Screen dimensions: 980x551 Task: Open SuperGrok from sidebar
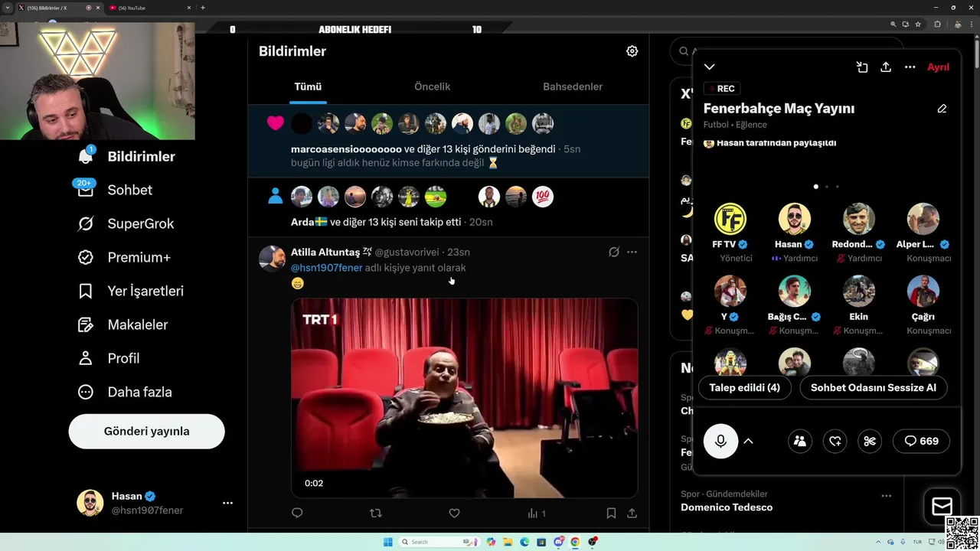point(126,223)
